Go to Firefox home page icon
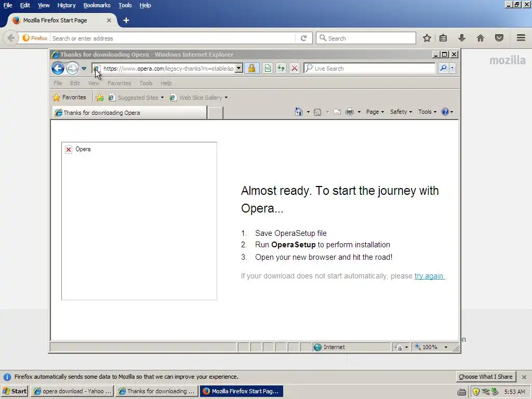 [481, 38]
